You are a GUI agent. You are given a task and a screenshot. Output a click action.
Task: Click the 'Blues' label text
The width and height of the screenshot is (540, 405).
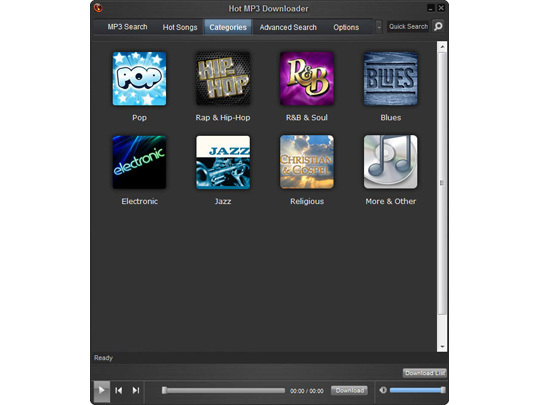click(x=391, y=118)
